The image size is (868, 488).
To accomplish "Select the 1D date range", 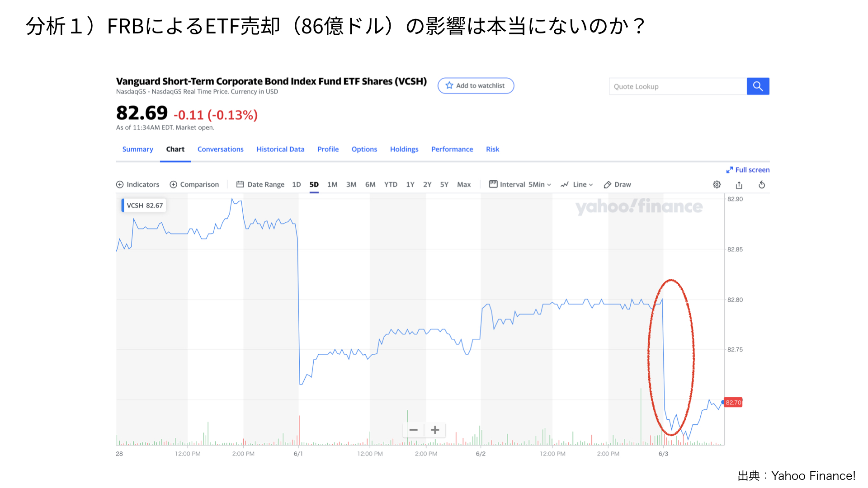I will coord(296,184).
